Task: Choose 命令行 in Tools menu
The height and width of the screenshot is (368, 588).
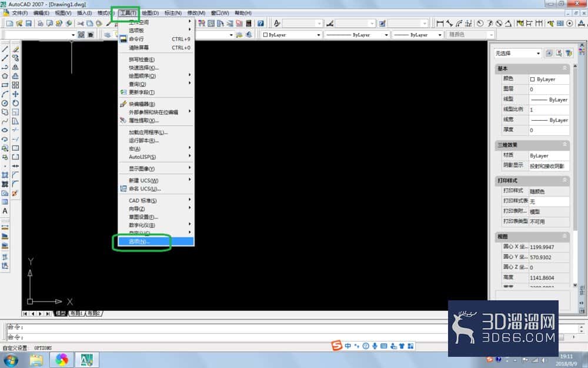Action: coord(156,39)
